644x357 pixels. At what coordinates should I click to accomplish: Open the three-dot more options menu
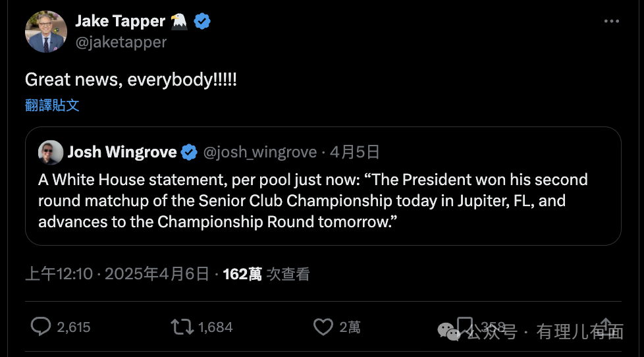pyautogui.click(x=612, y=21)
